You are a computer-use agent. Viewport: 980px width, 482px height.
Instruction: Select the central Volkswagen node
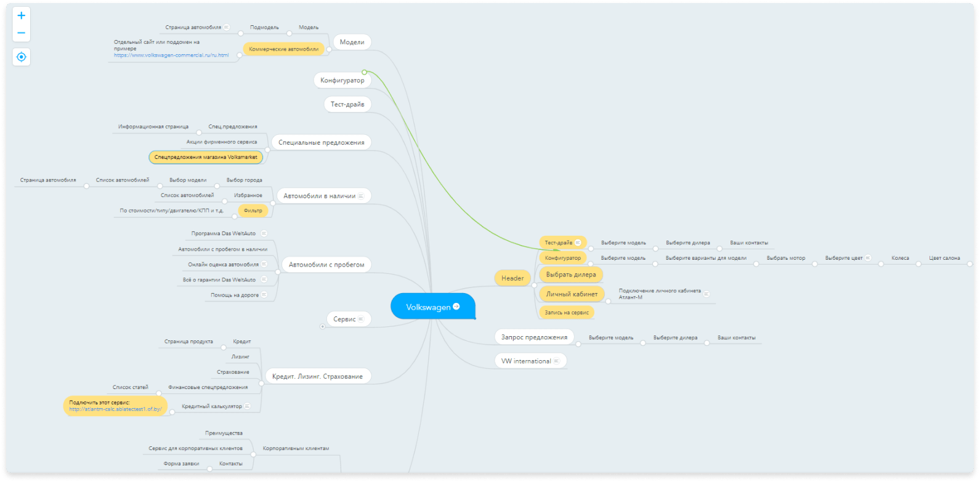click(x=432, y=307)
